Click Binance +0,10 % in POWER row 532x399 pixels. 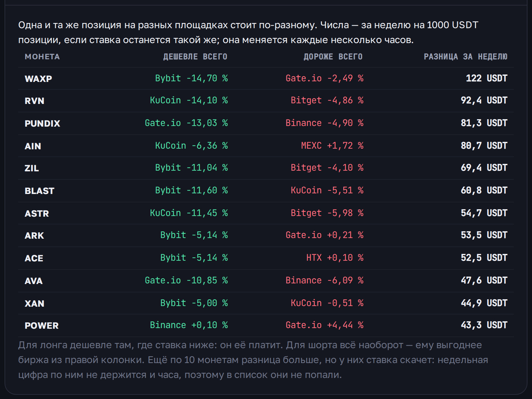[189, 325]
